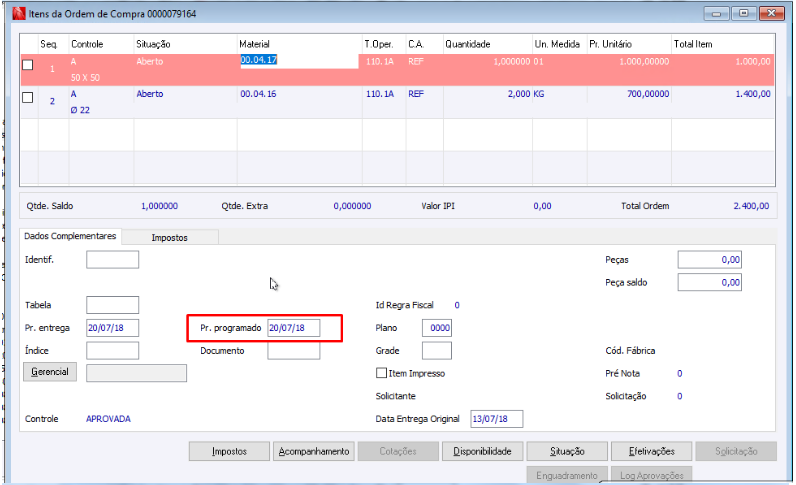Click the Pr. entrega date field

112,328
